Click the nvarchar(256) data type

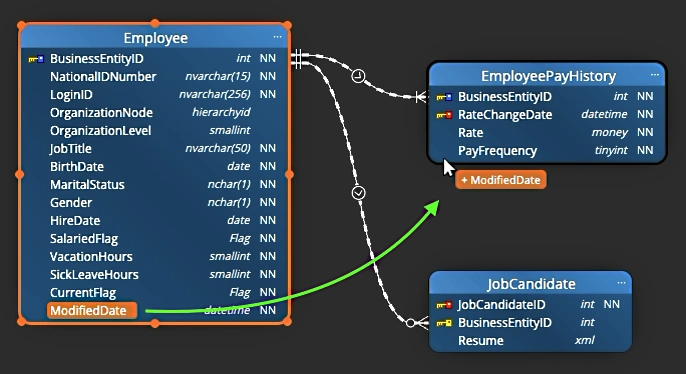click(215, 94)
